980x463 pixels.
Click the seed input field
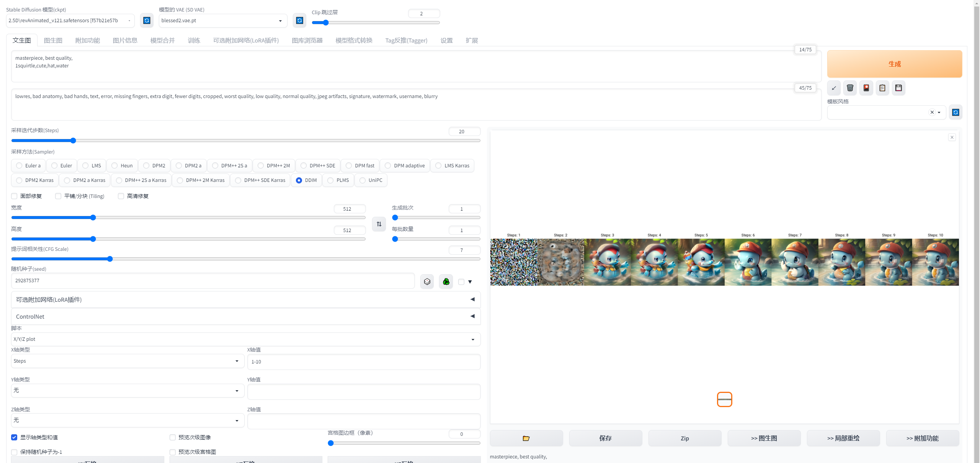click(x=213, y=281)
